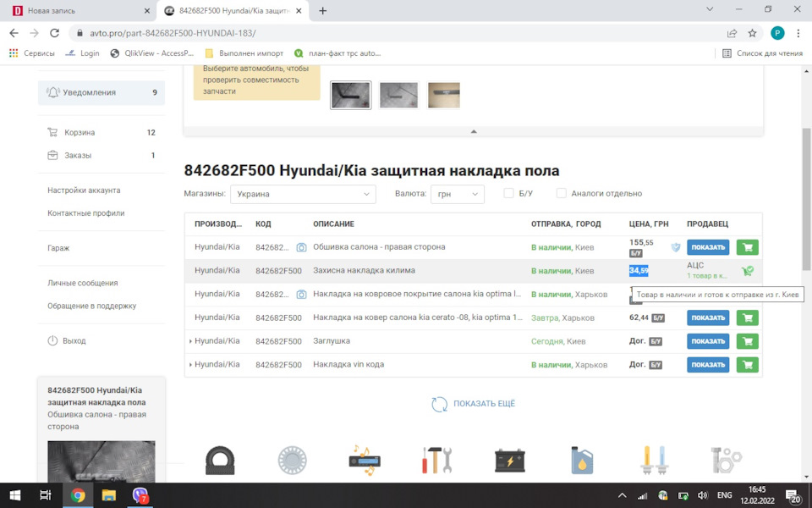Open the QlikView bookmark
Screen dimensions: 812x508
pyautogui.click(x=152, y=52)
